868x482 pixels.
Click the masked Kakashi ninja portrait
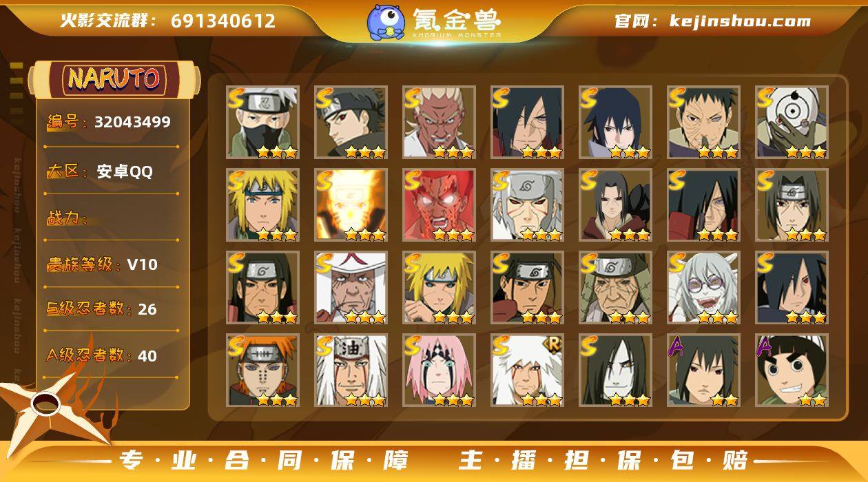[x=263, y=122]
